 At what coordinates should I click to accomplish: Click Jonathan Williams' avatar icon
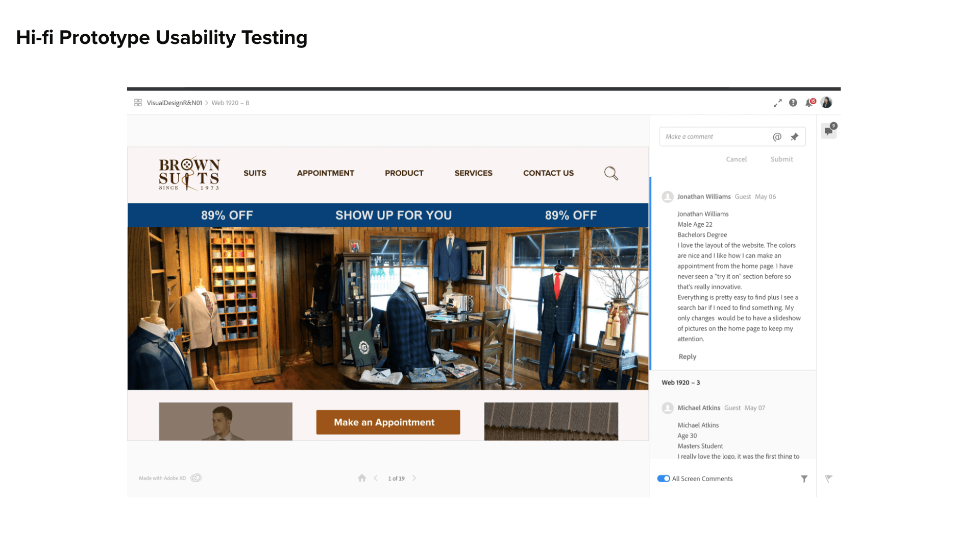pyautogui.click(x=668, y=197)
